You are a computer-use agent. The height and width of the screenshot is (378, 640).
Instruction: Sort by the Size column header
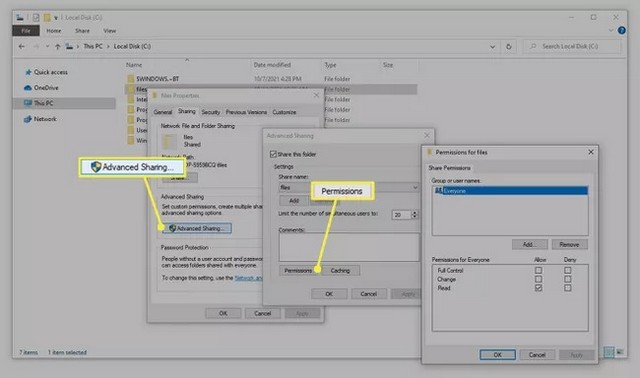tap(388, 65)
